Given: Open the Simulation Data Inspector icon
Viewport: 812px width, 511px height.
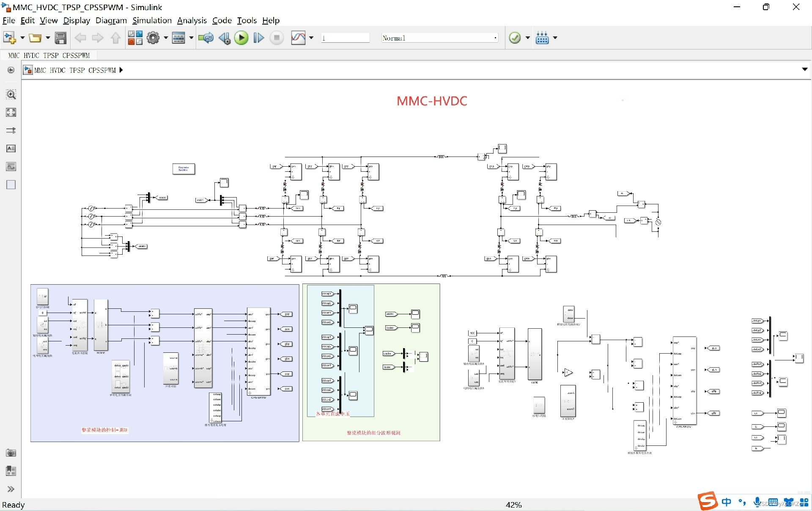Looking at the screenshot, I should click(298, 38).
